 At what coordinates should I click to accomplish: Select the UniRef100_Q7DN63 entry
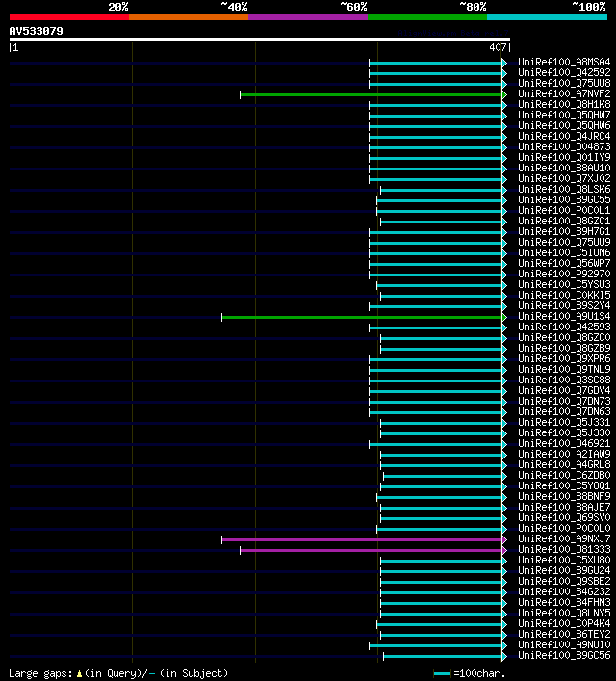pos(564,411)
